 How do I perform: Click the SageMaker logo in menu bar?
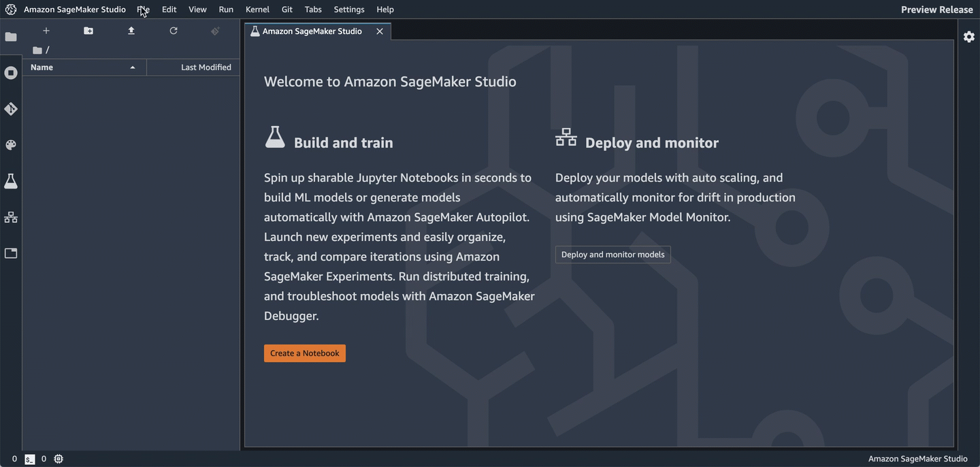(10, 10)
